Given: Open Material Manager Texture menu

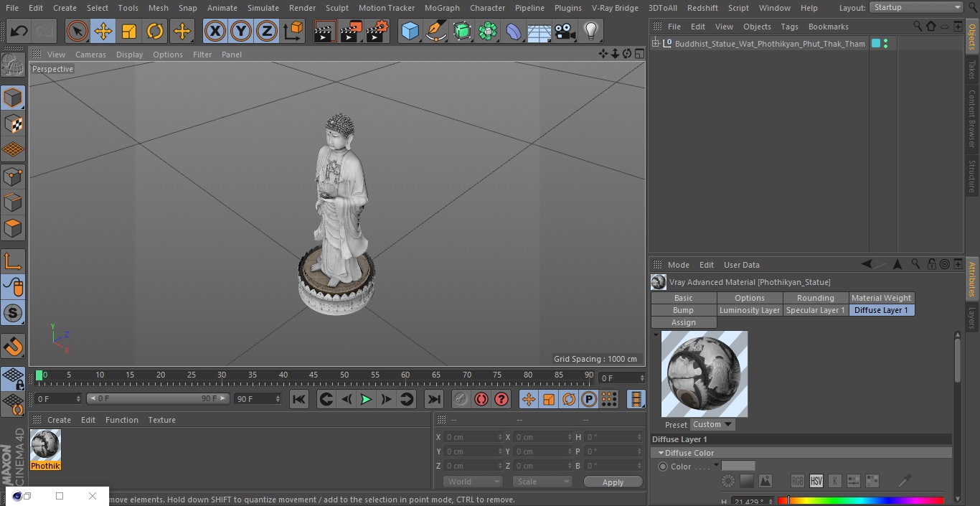Looking at the screenshot, I should [161, 420].
